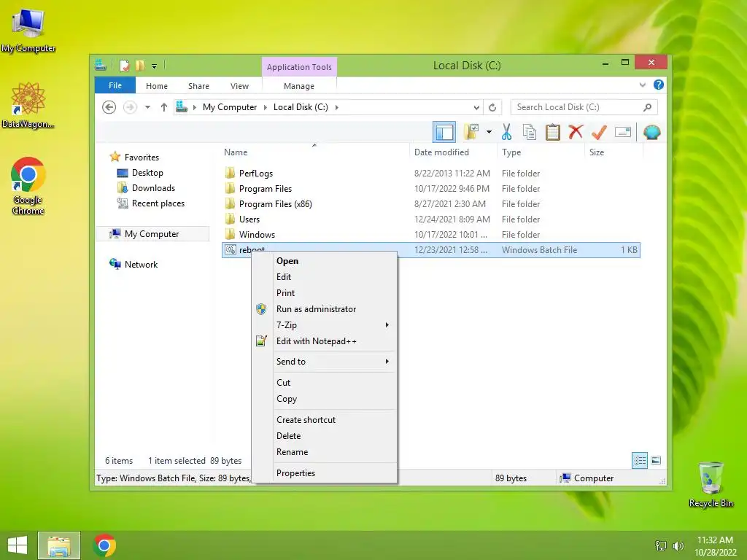This screenshot has height=560, width=747.
Task: Click the Forward navigation arrow
Action: (x=130, y=107)
